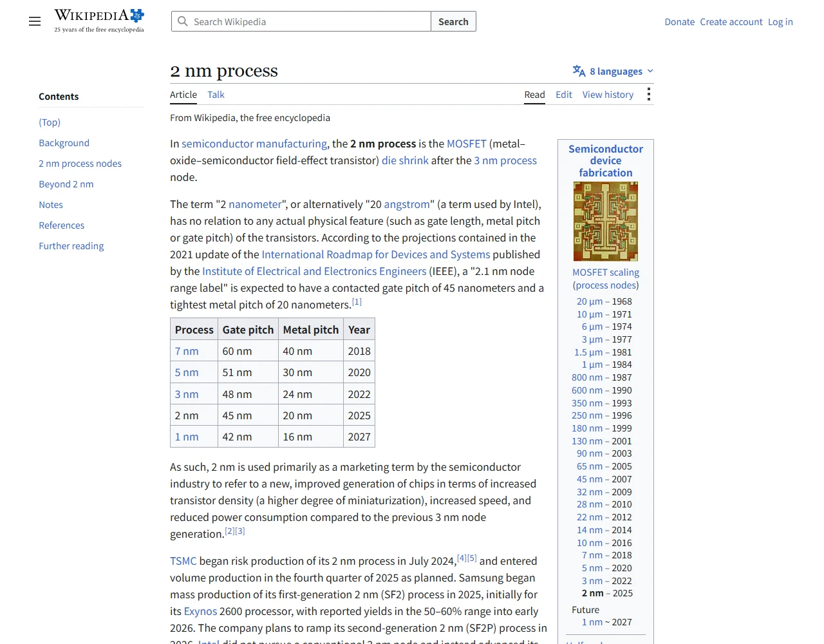Select the Read tab
The height and width of the screenshot is (644, 824).
coord(534,95)
